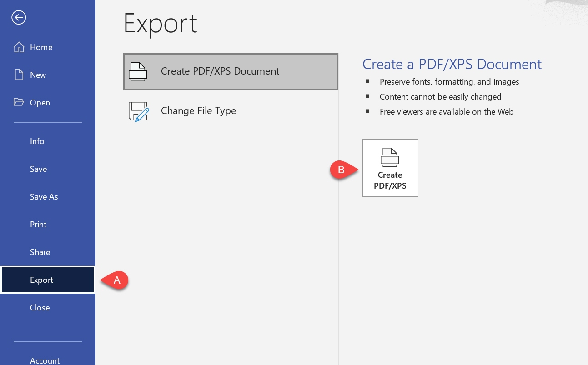The height and width of the screenshot is (365, 588).
Task: Select the Create PDF/XPS Document option
Action: (x=231, y=72)
